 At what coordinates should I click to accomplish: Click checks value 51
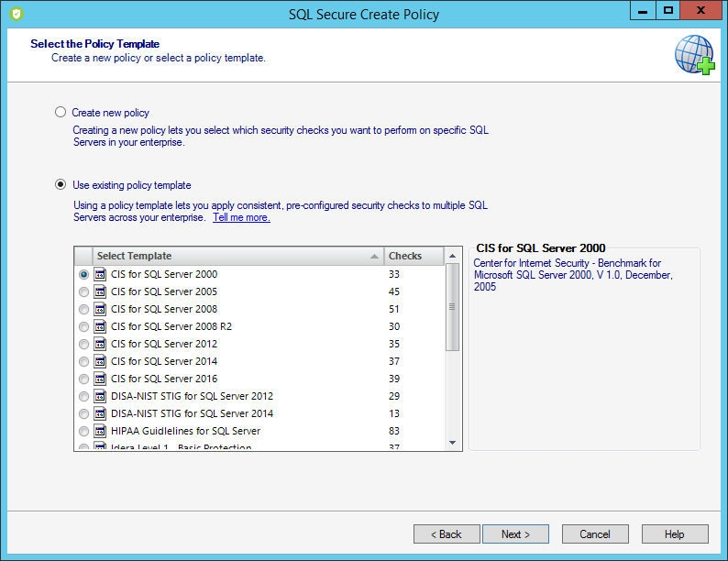pos(394,309)
